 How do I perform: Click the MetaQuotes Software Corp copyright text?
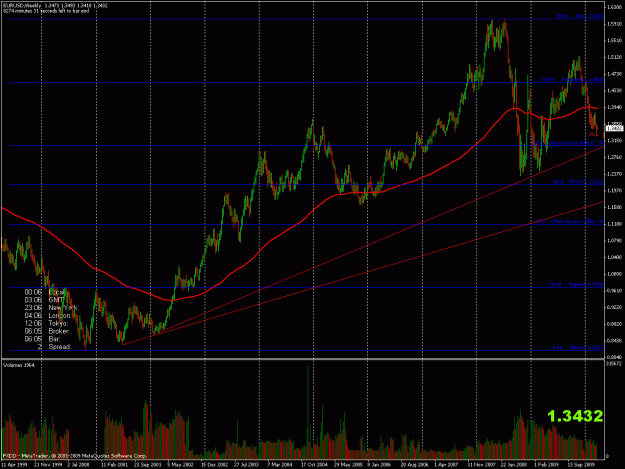click(x=75, y=456)
